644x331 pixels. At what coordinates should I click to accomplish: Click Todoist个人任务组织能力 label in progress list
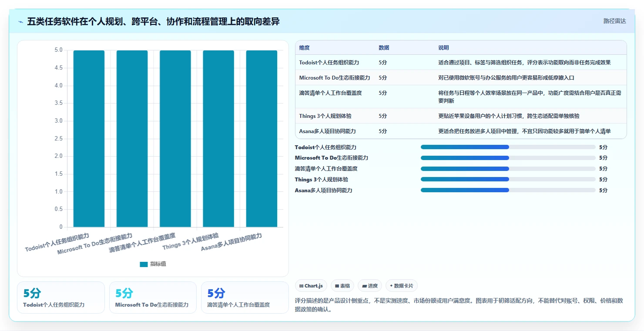click(325, 147)
